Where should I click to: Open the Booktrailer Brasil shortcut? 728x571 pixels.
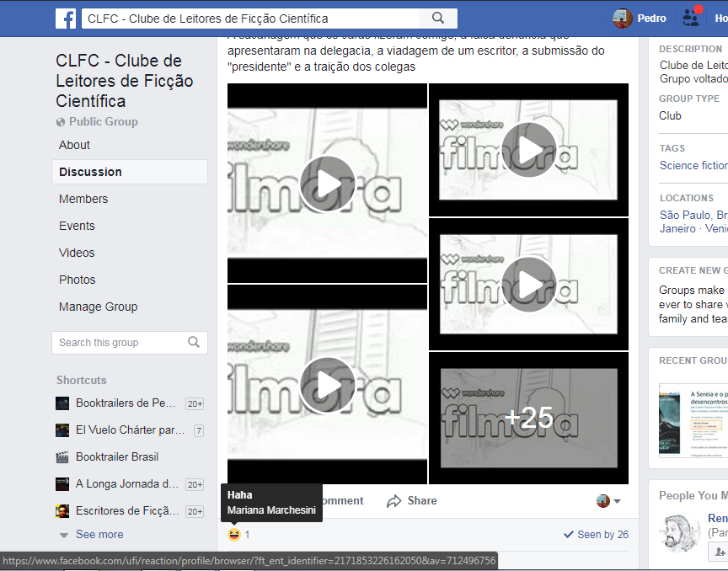click(117, 456)
